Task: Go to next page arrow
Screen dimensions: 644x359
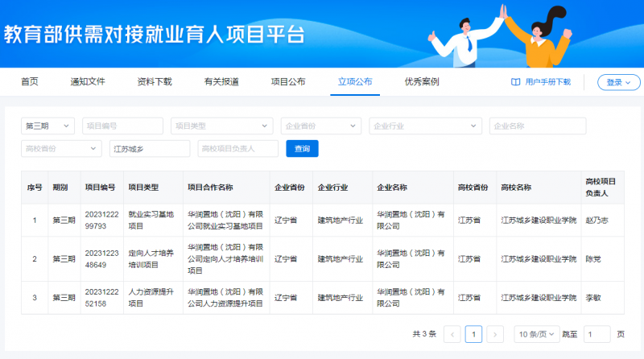Action: tap(496, 334)
